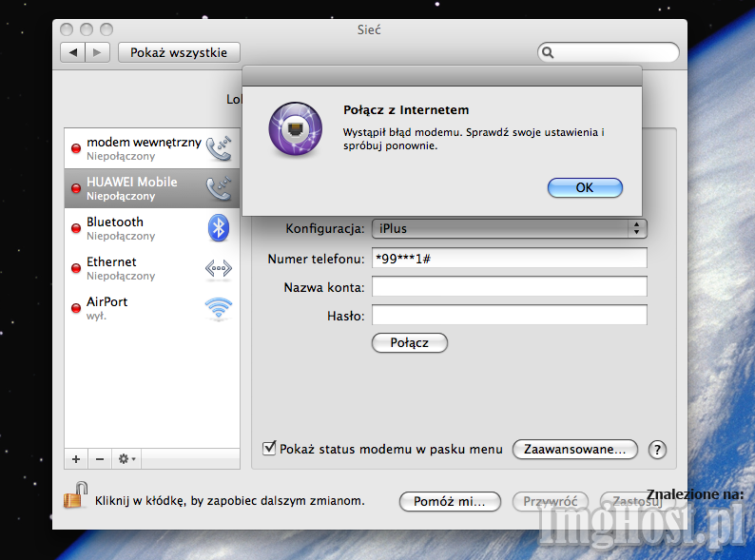Click the Numer telefonu field

(510, 259)
